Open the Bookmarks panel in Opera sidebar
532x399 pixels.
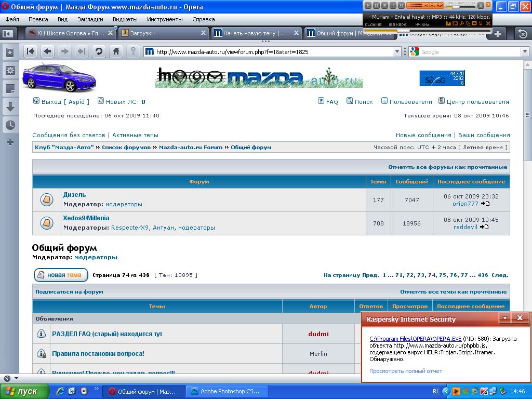tap(10, 52)
